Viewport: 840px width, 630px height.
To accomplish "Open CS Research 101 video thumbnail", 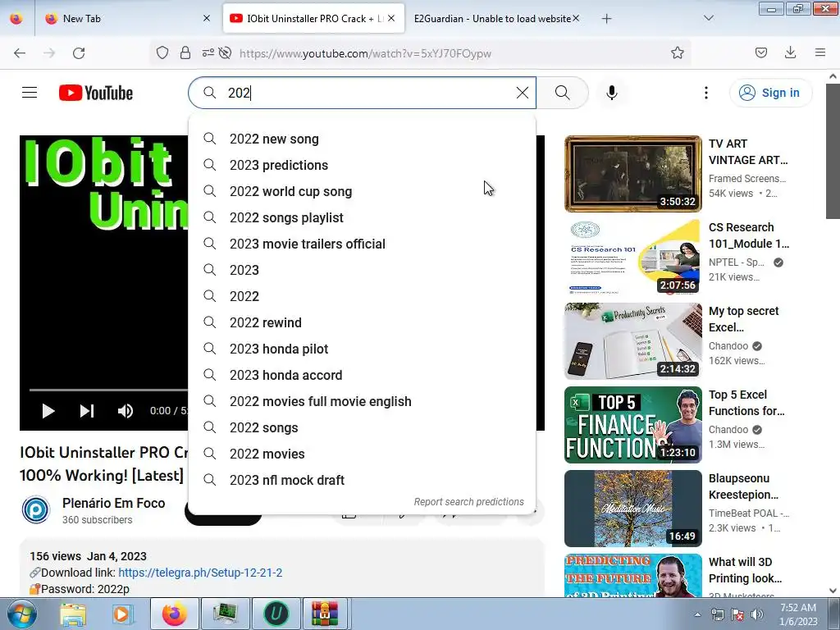I will click(632, 257).
